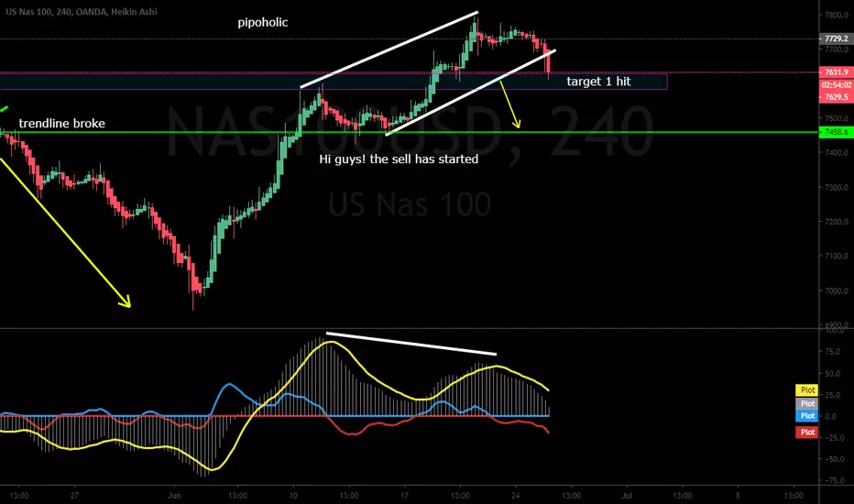This screenshot has width=854, height=504.
Task: Click the red 7629.5 price label
Action: click(836, 97)
